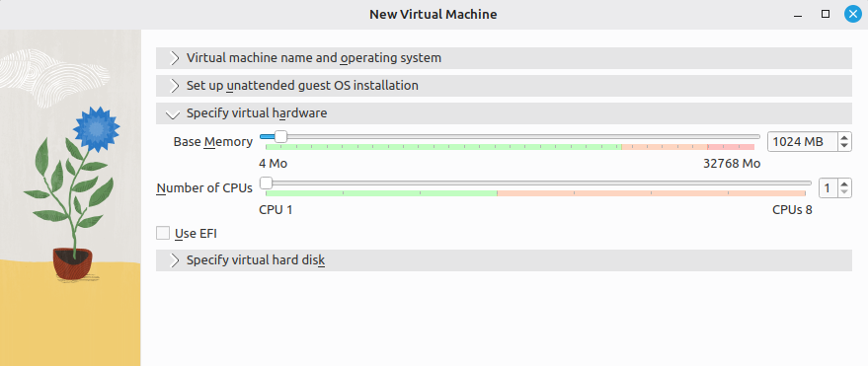Click the 1024 MB memory input field
Screen dimensions: 868x366
[x=803, y=142]
